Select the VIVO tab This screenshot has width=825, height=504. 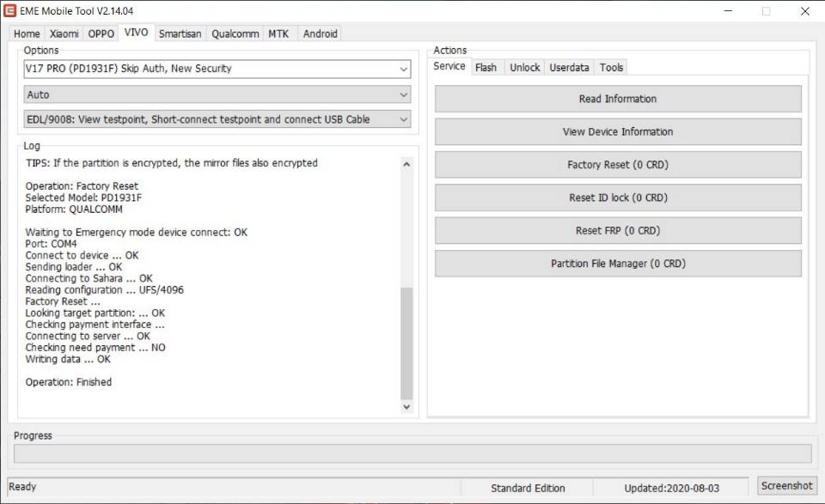(137, 33)
